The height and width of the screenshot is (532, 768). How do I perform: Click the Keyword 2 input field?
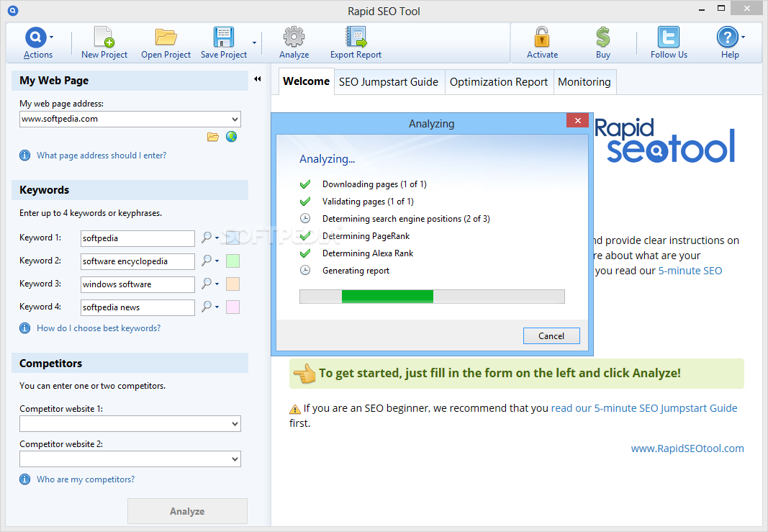tap(137, 261)
